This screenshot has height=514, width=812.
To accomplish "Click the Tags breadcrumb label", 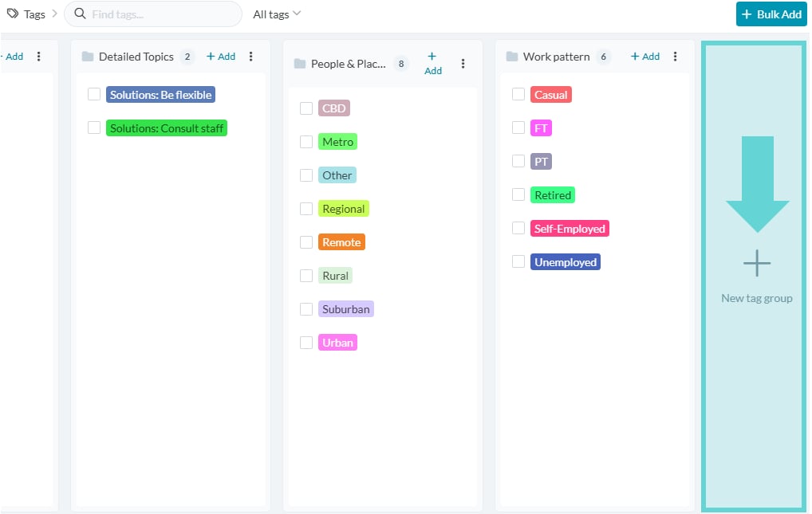I will pyautogui.click(x=34, y=14).
